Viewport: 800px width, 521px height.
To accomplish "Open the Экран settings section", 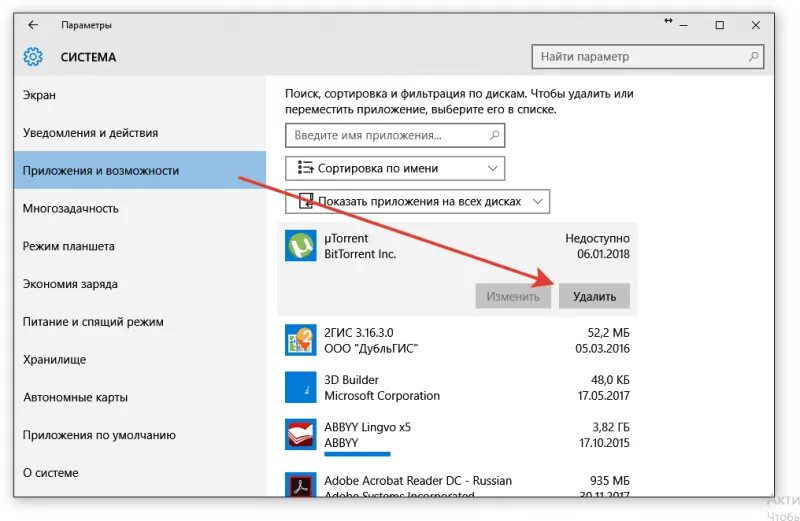I will [x=140, y=95].
